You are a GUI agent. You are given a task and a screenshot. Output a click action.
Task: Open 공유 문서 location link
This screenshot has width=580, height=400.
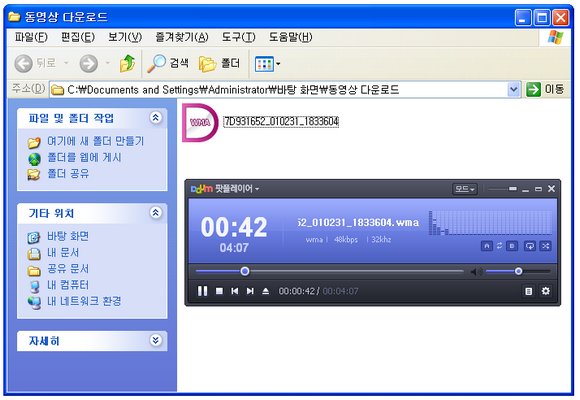coord(68,269)
